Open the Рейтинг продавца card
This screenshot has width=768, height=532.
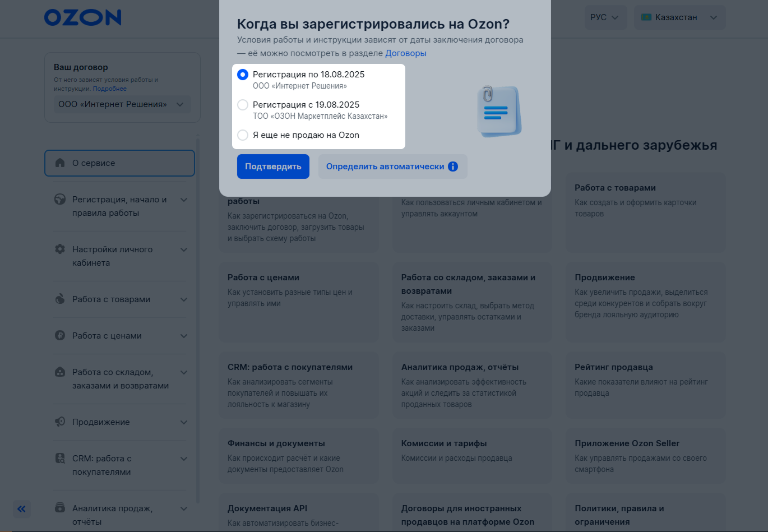(x=645, y=386)
